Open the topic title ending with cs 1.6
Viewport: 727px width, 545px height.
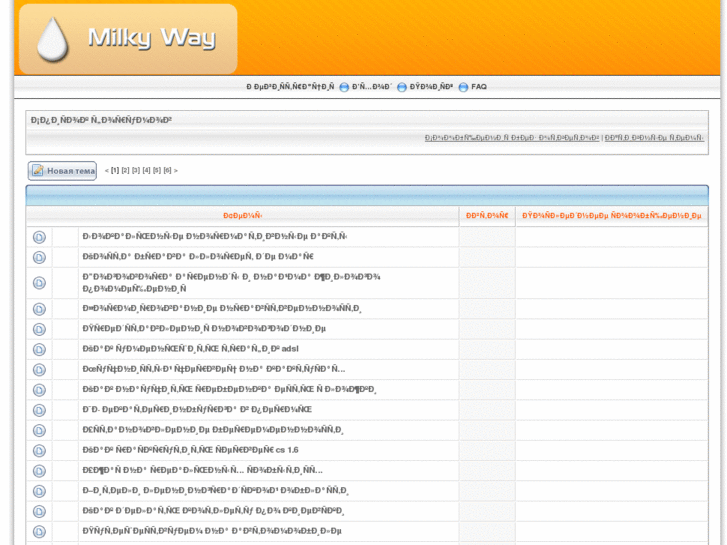click(x=190, y=450)
